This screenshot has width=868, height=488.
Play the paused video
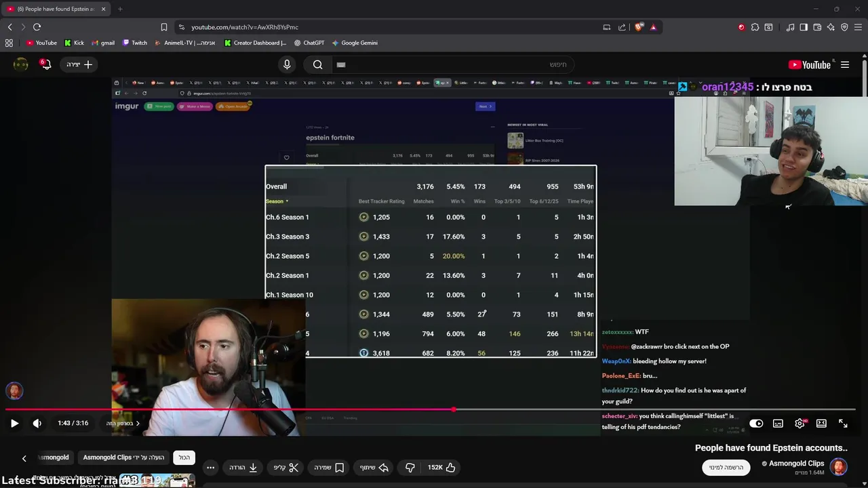[14, 423]
